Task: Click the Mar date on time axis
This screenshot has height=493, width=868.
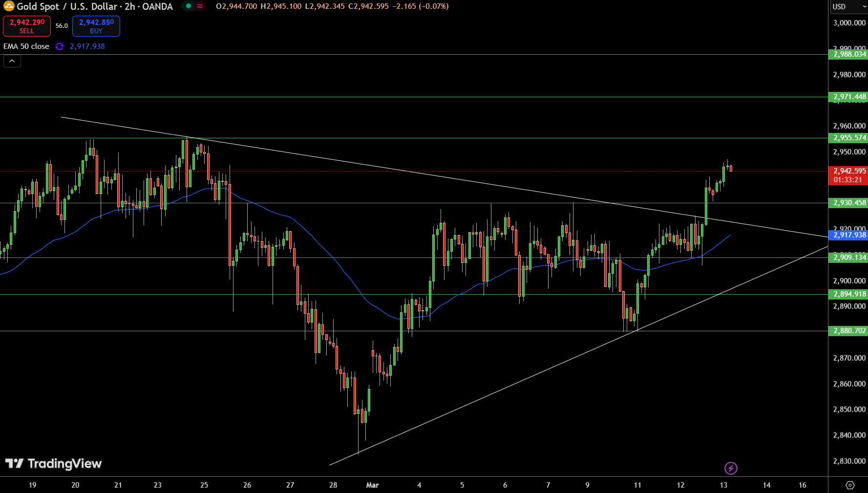Action: (x=373, y=485)
